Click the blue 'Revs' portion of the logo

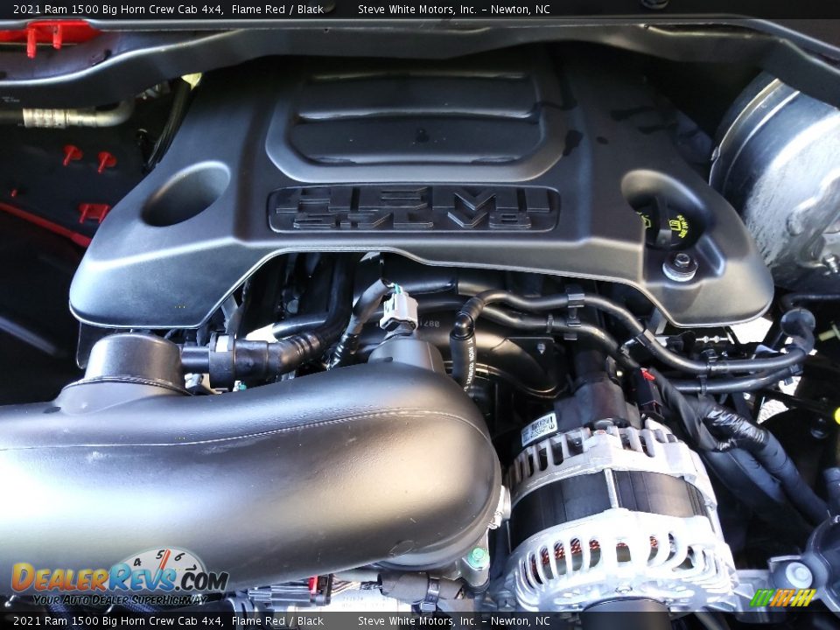tap(143, 579)
